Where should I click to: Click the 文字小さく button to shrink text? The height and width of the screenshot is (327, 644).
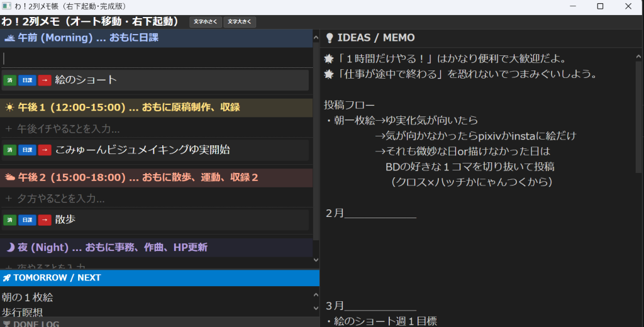(x=206, y=22)
